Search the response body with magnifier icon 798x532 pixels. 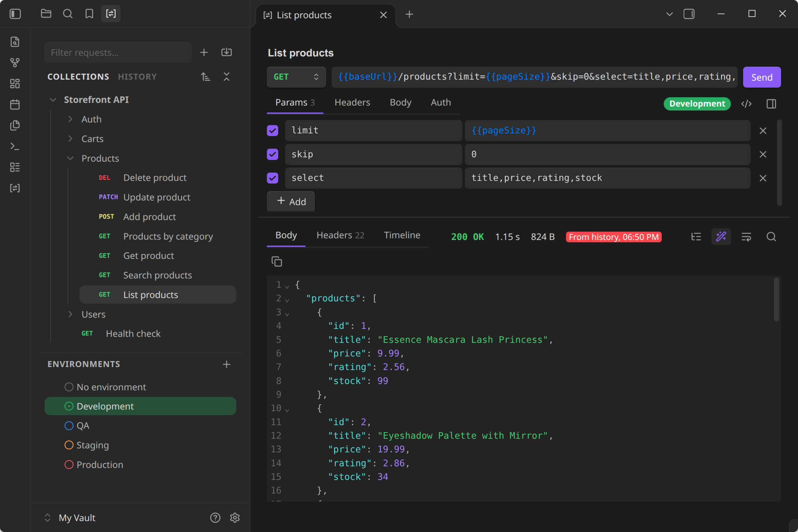click(771, 236)
